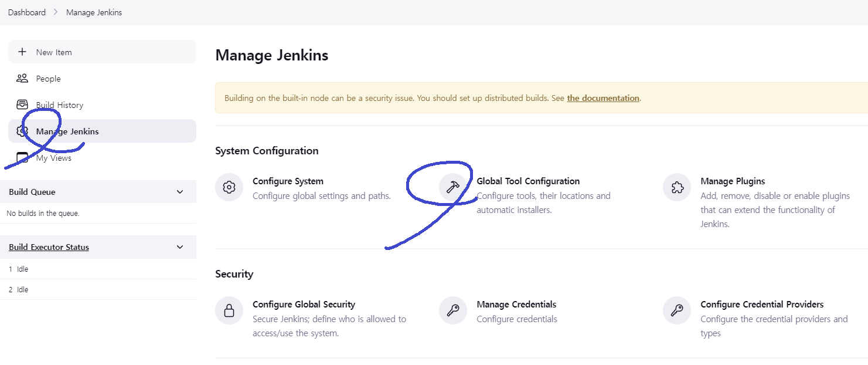Collapse the Build Executor Status chevron

click(180, 247)
